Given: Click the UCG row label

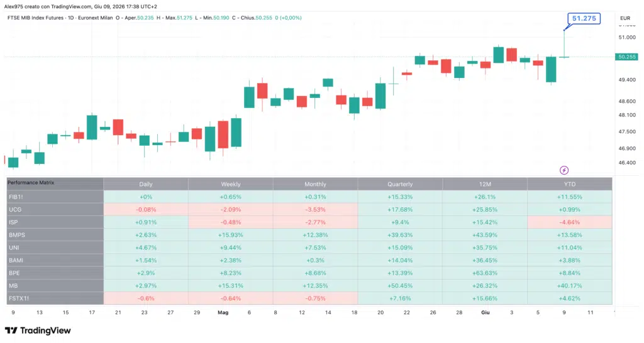Looking at the screenshot, I should [x=55, y=210].
